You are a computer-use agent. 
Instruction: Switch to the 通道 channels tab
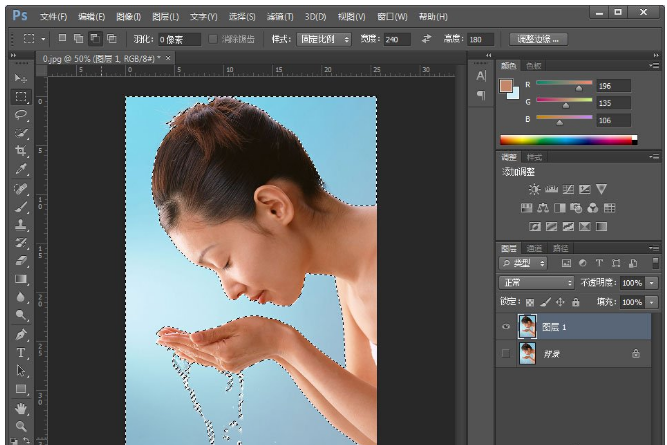(535, 248)
